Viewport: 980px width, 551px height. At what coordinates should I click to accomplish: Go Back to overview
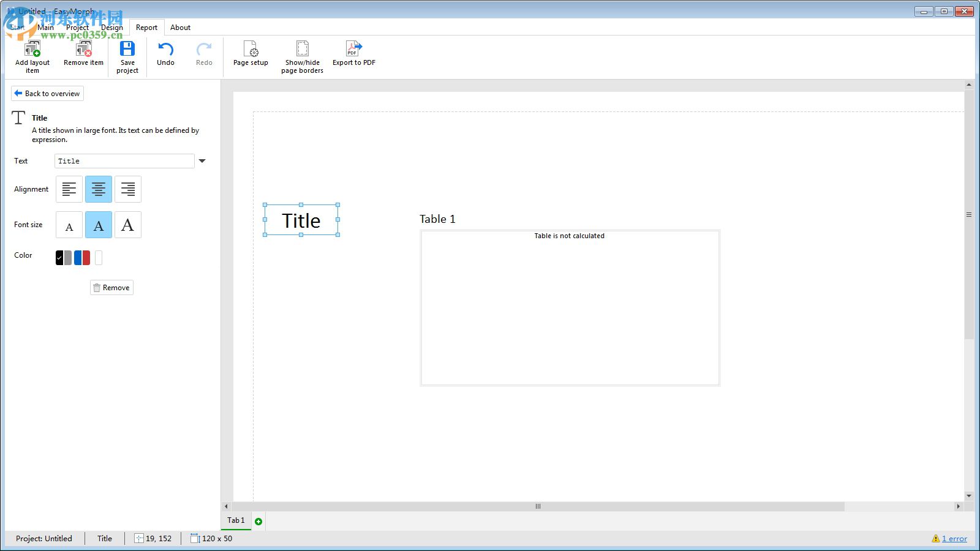(x=47, y=94)
